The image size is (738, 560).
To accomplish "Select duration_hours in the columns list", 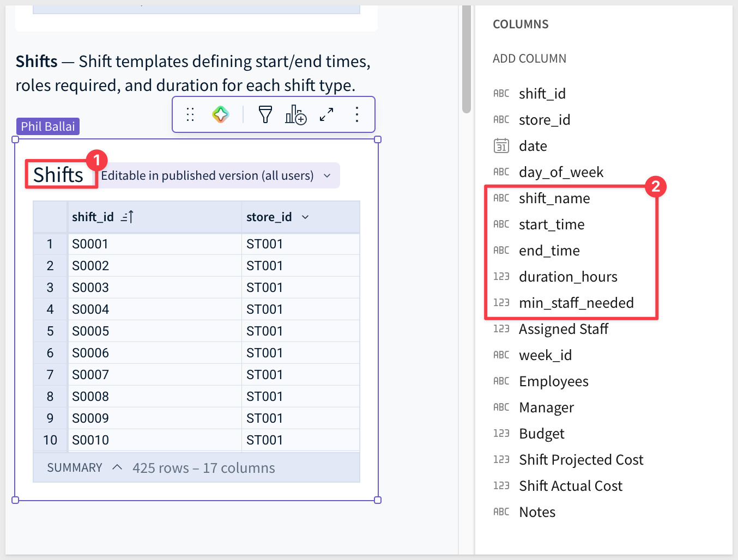I will pos(568,277).
